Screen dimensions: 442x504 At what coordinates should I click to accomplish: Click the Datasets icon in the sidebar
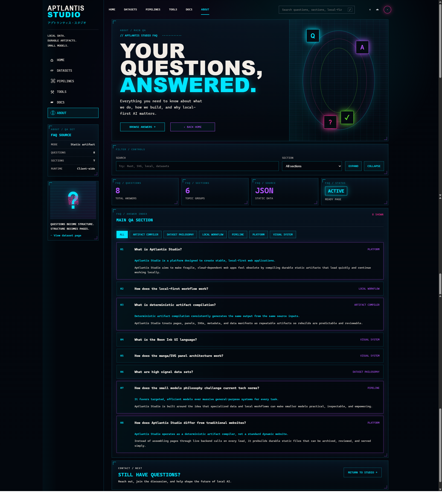(x=52, y=71)
